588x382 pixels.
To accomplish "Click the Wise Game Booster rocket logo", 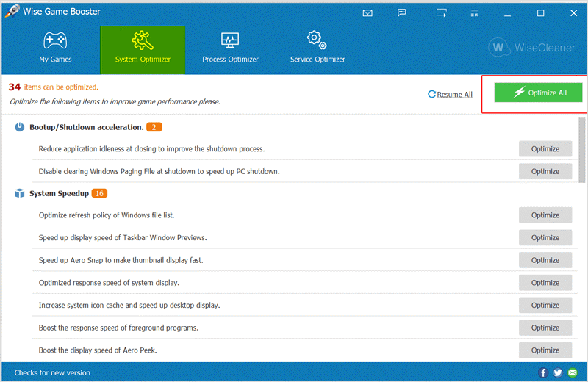I will pos(12,11).
